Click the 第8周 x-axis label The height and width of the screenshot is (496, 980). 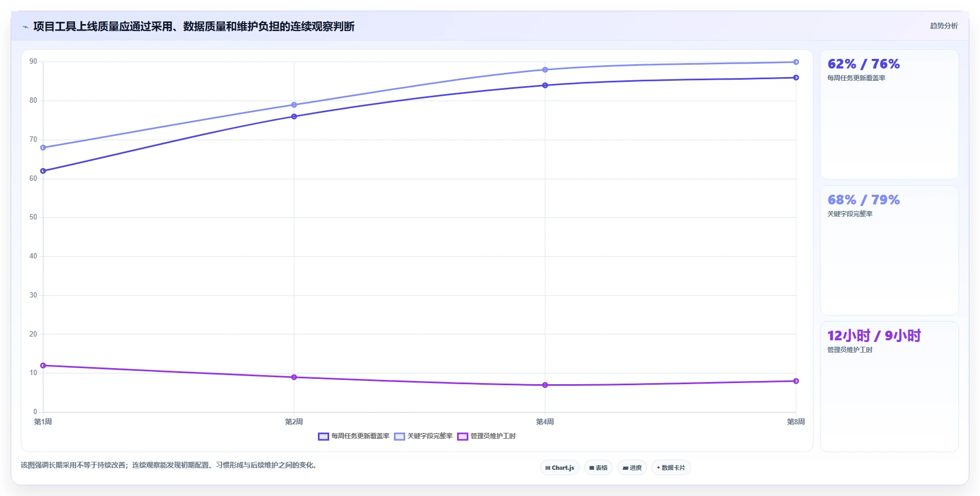pos(795,422)
